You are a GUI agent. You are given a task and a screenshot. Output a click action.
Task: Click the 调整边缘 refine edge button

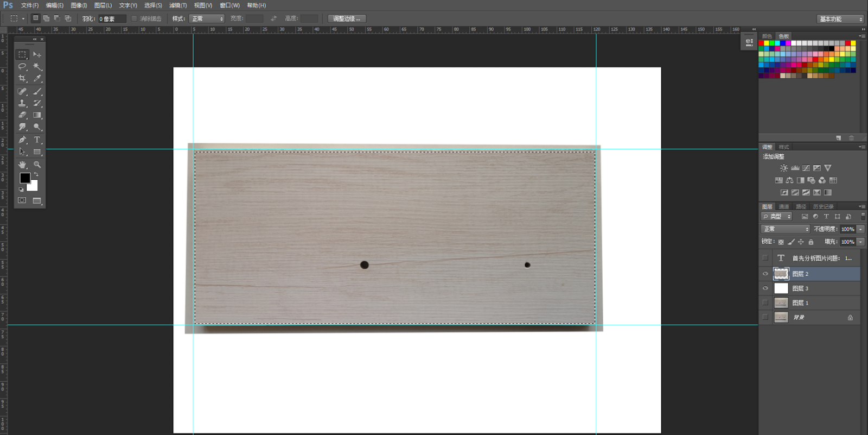click(347, 18)
